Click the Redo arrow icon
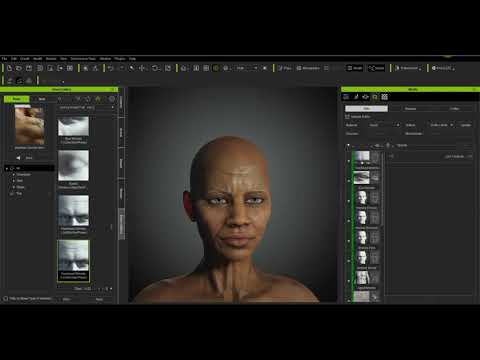Viewport: 480px width, 360px height. 121,68
